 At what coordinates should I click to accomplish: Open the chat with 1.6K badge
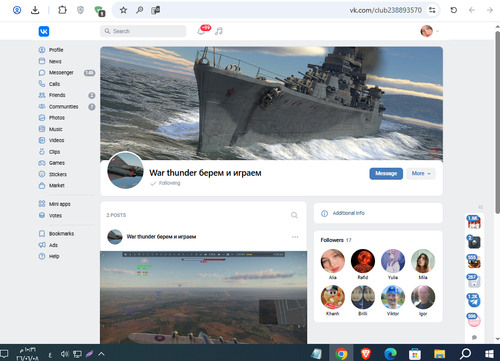coord(474,222)
